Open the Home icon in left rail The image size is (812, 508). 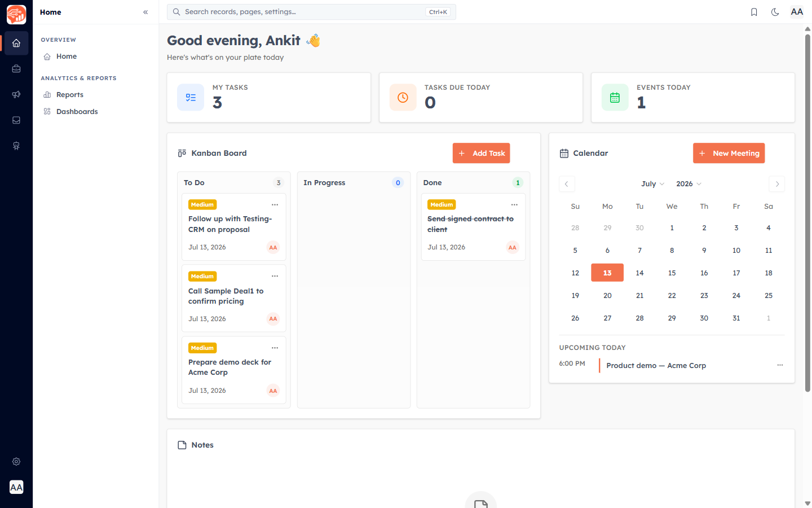coord(16,43)
